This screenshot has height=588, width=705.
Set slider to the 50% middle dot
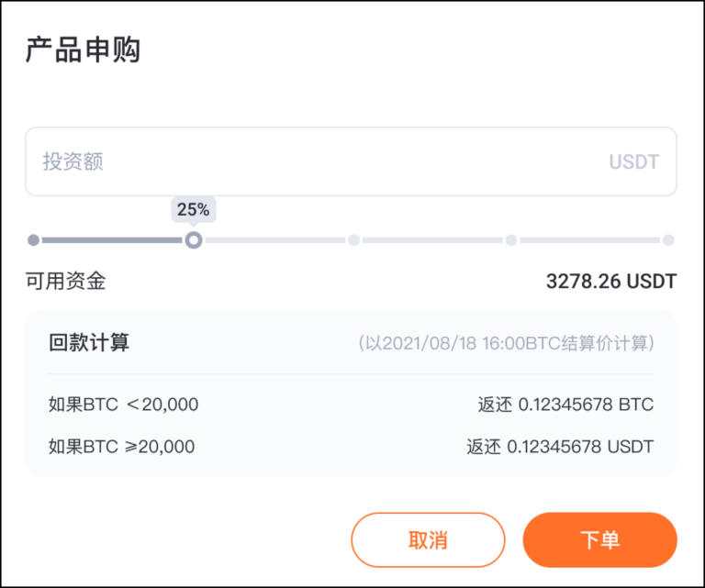(x=353, y=240)
